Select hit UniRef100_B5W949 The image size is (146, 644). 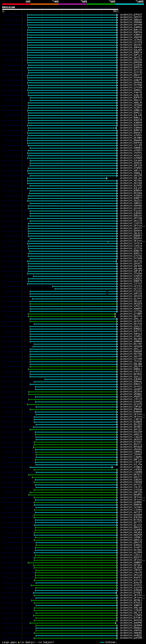tap(131, 409)
